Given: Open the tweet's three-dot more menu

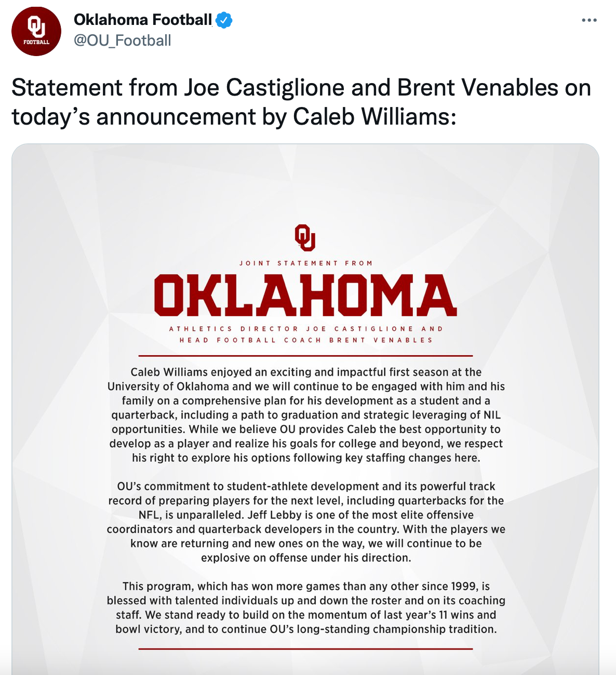Looking at the screenshot, I should pos(589,20).
